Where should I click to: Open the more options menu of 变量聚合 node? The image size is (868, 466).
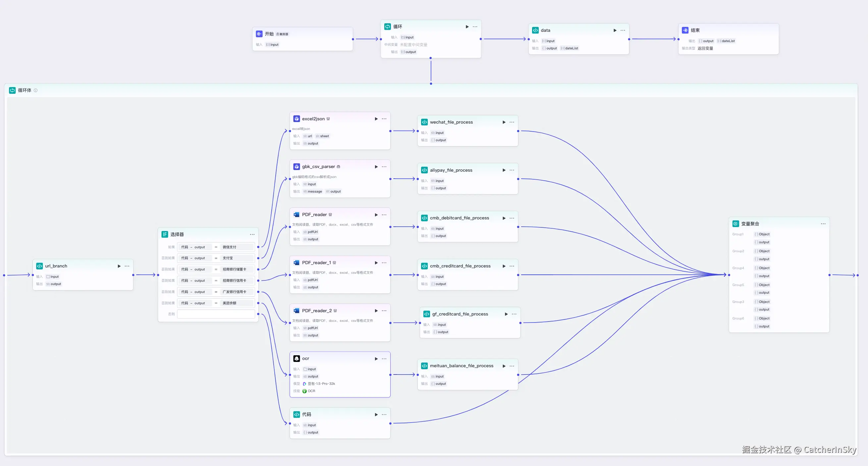(x=823, y=224)
